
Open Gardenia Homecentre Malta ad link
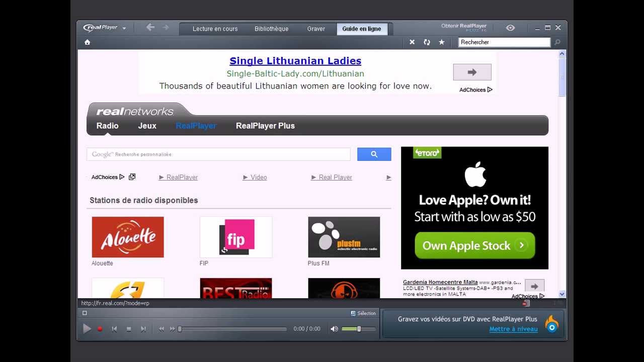pos(440,282)
